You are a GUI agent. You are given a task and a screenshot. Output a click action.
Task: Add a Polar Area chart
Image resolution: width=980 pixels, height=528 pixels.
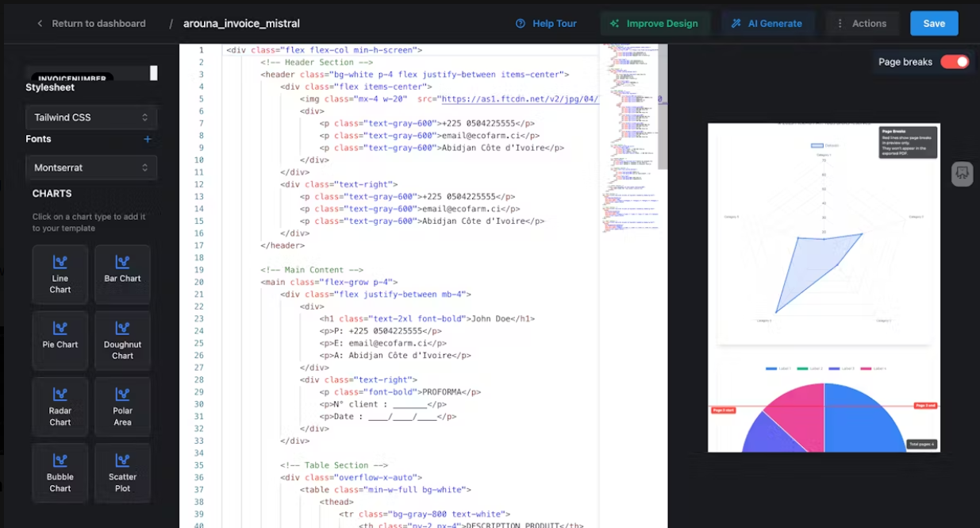(122, 407)
